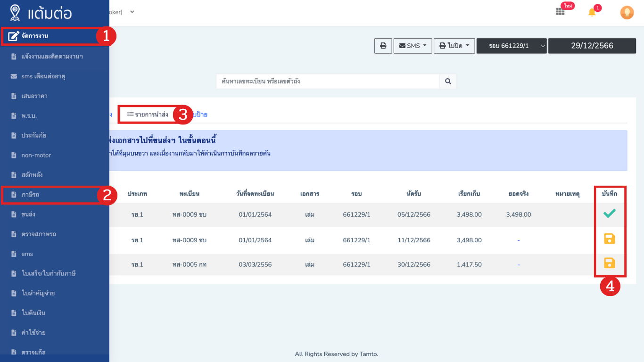Click the เรียกเก็บ column header
Image resolution: width=644 pixels, height=362 pixels.
(x=469, y=194)
